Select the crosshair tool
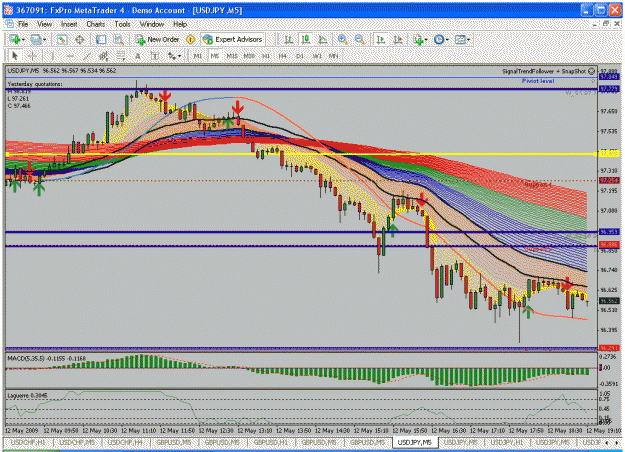This screenshot has width=625, height=452. tap(33, 56)
